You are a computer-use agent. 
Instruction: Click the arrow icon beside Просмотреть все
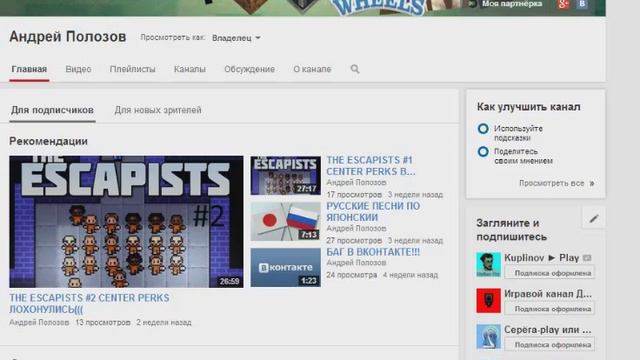point(592,184)
